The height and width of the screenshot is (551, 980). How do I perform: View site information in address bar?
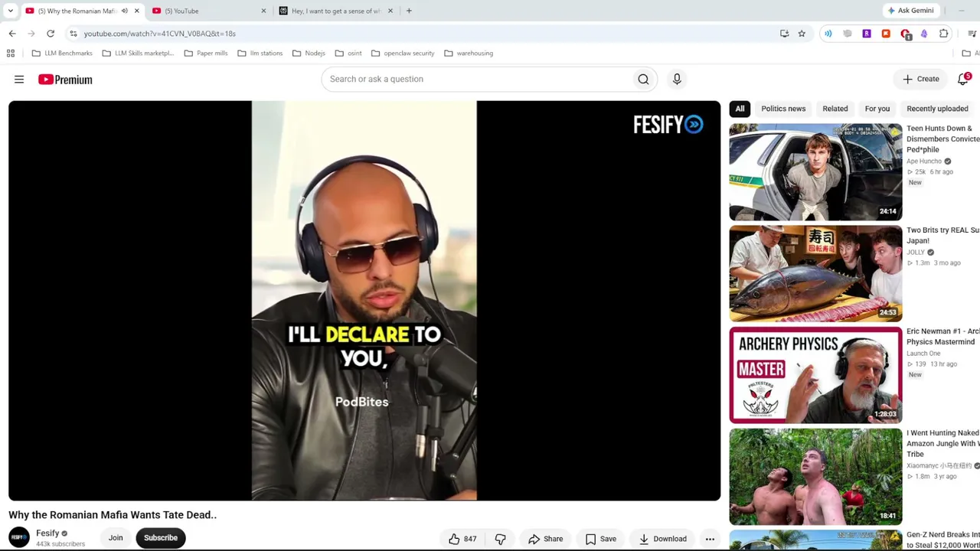tap(73, 34)
